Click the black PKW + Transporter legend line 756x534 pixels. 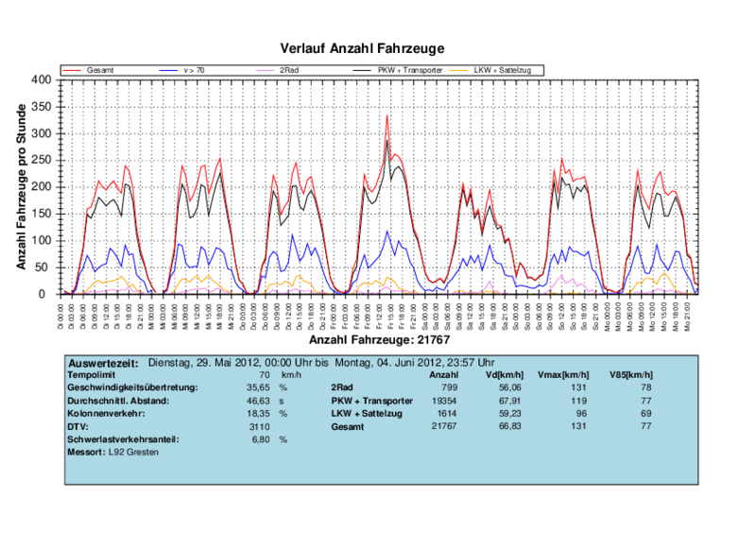(x=365, y=70)
